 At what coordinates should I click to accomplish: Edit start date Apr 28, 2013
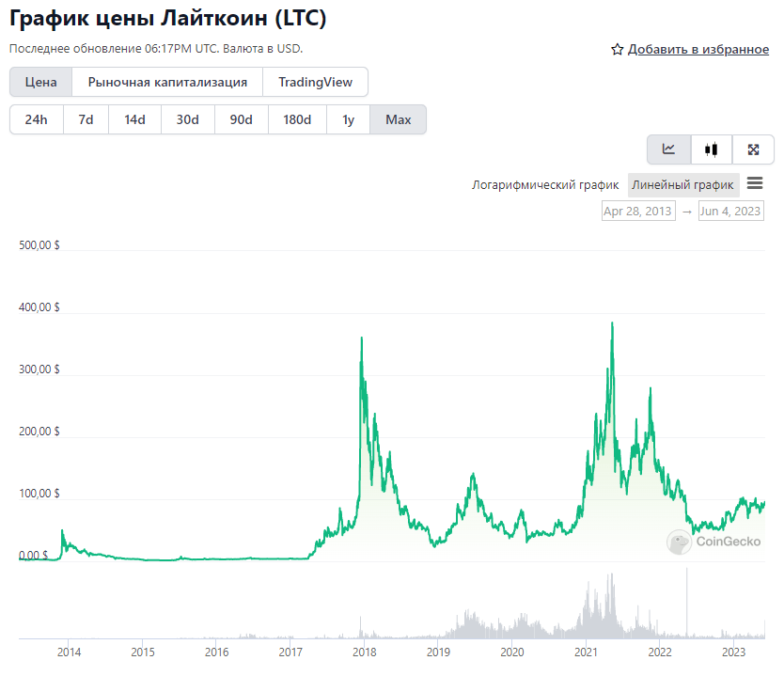point(638,211)
